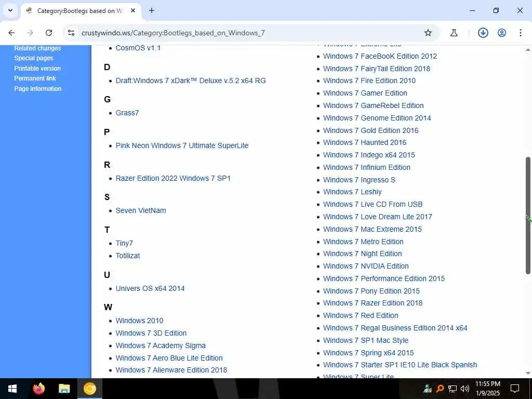Open Permanent link in sidebar

(x=35, y=78)
